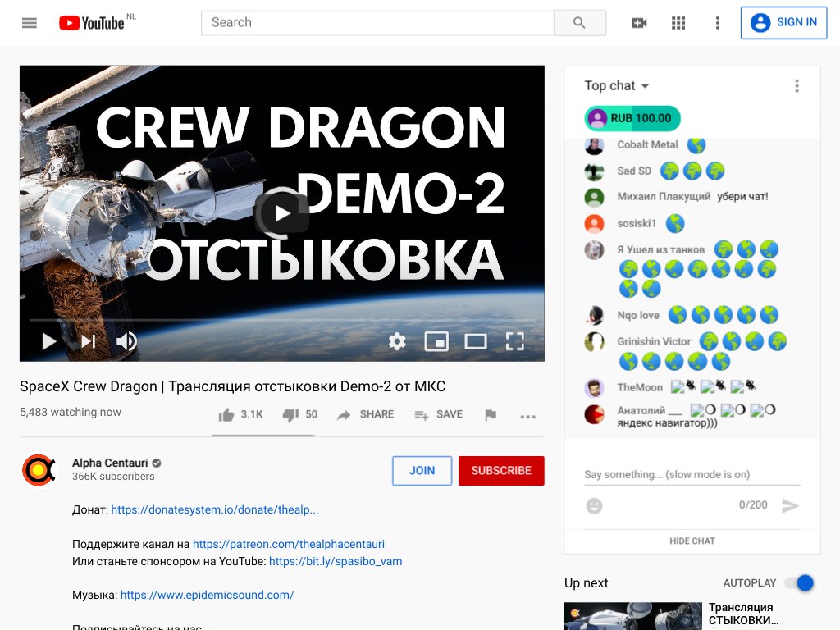
Task: Switch to theater mode
Action: pyautogui.click(x=475, y=341)
